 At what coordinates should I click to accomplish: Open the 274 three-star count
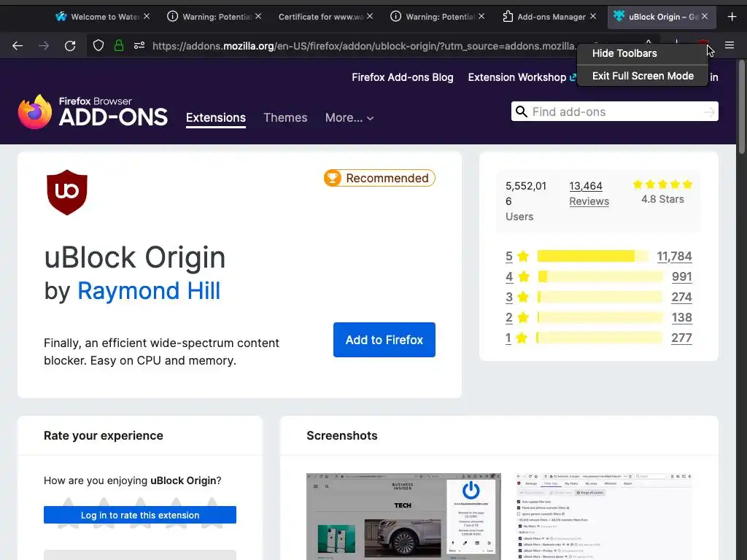[682, 297]
